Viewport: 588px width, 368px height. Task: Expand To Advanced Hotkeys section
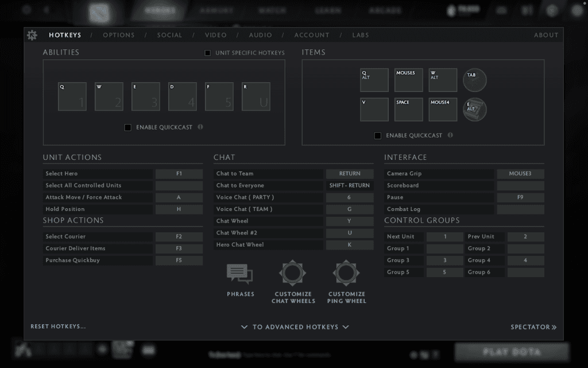294,327
